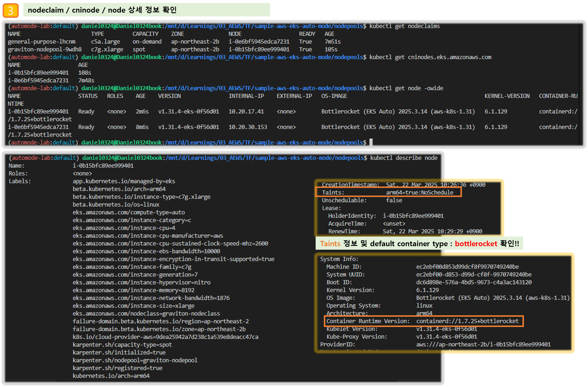
Task: Click the highlighted Taints arm64=true:NoSchedule box
Action: 388,192
